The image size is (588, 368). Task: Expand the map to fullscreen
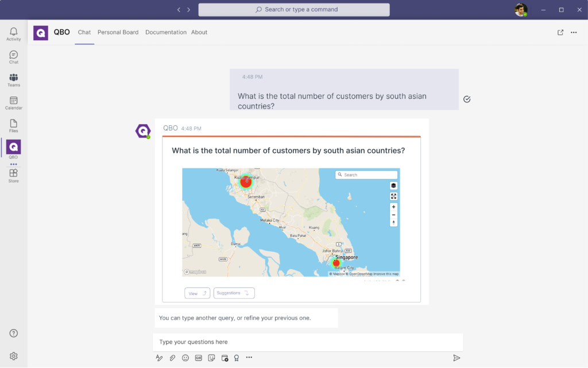tap(393, 196)
